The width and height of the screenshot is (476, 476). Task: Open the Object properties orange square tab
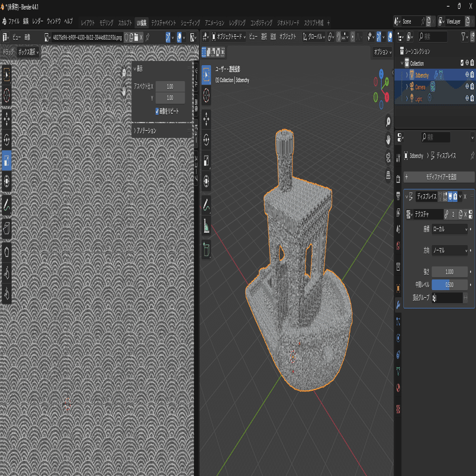pos(398,288)
